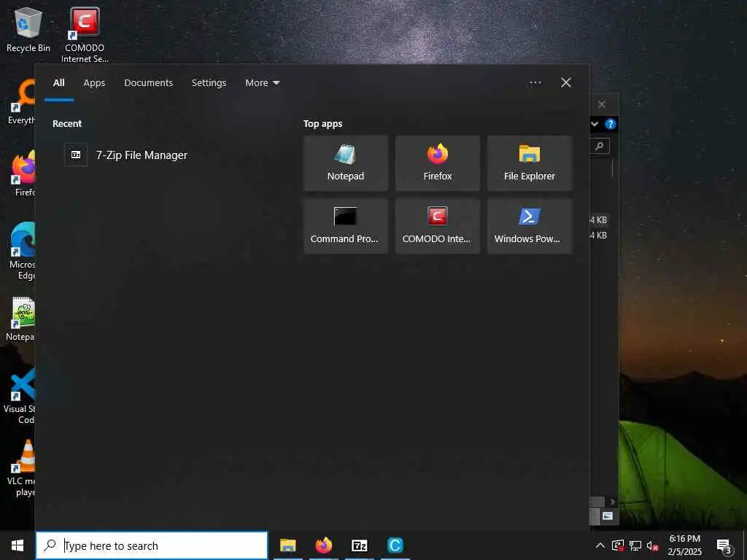The height and width of the screenshot is (560, 747).
Task: Click the Type here to search box
Action: coord(152,545)
